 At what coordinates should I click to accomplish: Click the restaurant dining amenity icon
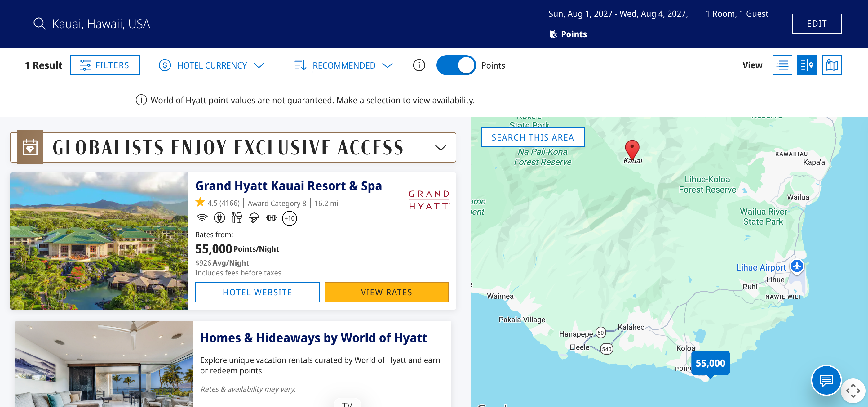(x=237, y=218)
